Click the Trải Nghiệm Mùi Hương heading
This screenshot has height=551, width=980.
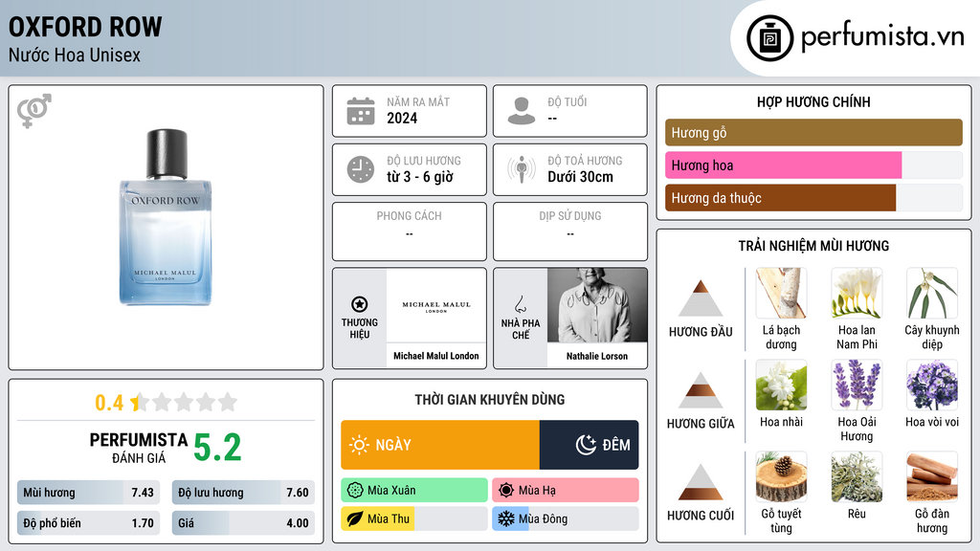tap(813, 246)
